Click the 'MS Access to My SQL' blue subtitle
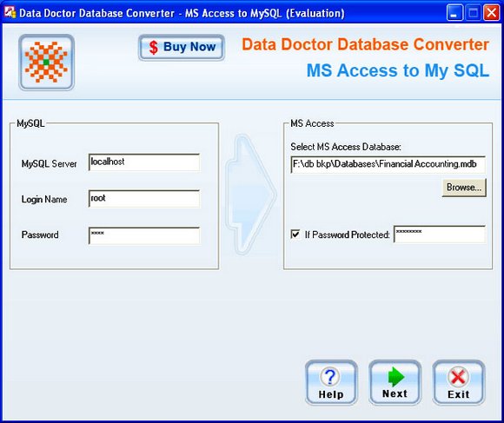The width and height of the screenshot is (504, 423). click(398, 70)
